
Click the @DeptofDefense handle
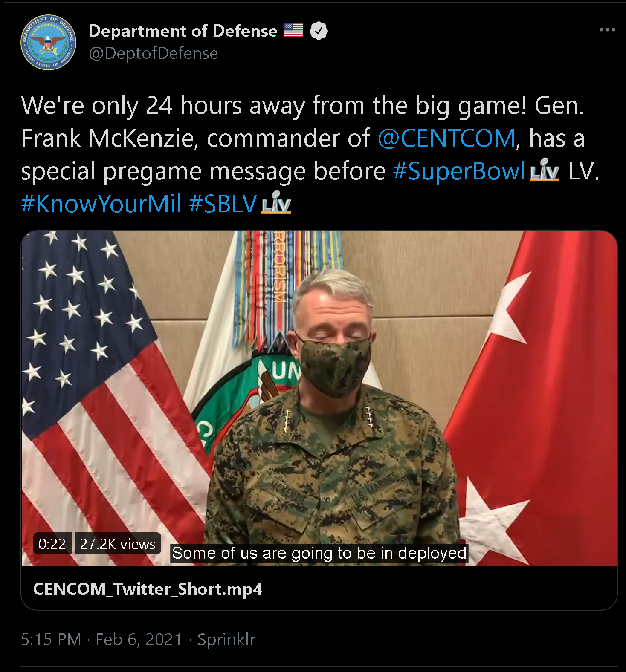(153, 53)
